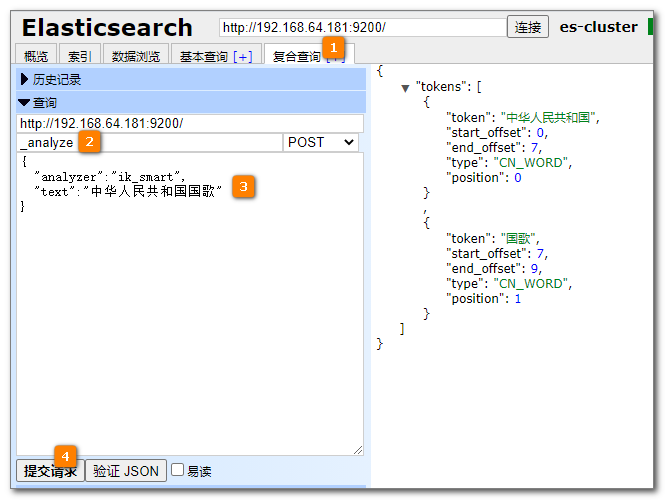Image resolution: width=665 pixels, height=500 pixels.
Task: Click the "analyzer":"ik_smart" line in request
Action: (x=110, y=176)
